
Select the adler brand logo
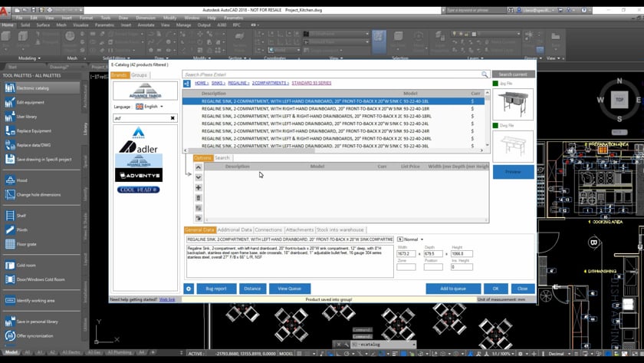(139, 147)
